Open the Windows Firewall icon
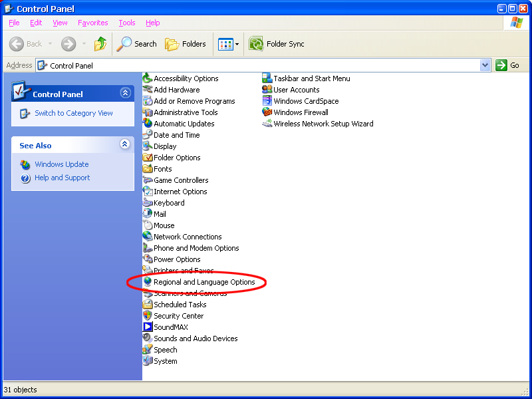532x399 pixels. click(x=267, y=112)
